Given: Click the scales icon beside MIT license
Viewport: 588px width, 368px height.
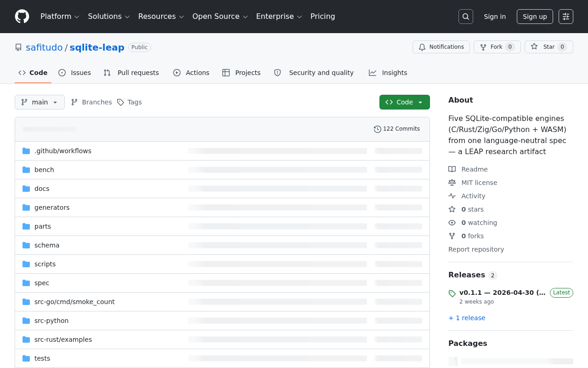Looking at the screenshot, I should [452, 183].
